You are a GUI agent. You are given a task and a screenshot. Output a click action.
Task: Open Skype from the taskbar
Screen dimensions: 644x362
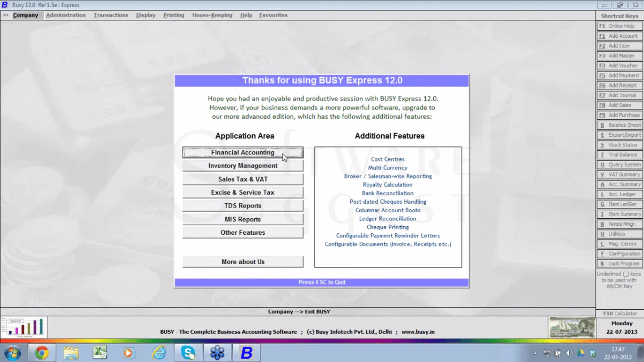tap(188, 353)
